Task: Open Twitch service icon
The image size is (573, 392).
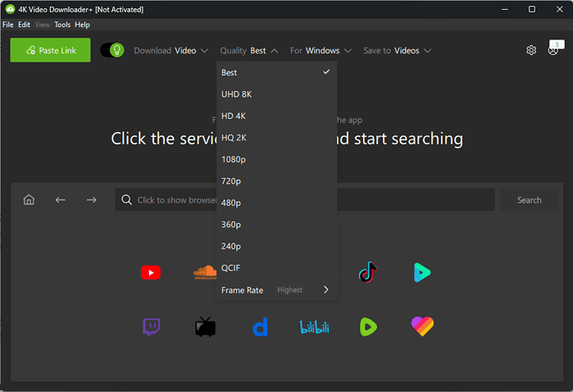Action: pyautogui.click(x=151, y=326)
